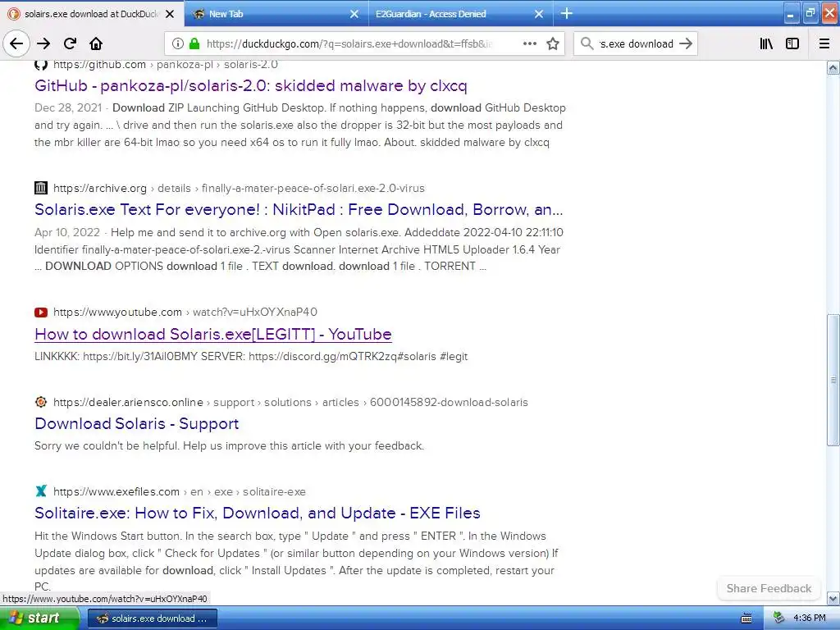Show site information icon in address bar
This screenshot has width=840, height=630.
pos(178,44)
